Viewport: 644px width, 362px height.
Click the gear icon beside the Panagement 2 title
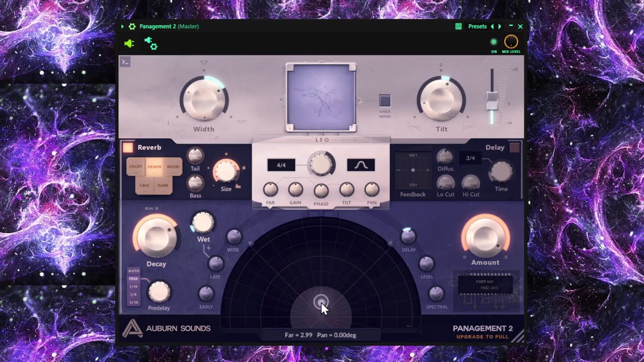click(132, 26)
